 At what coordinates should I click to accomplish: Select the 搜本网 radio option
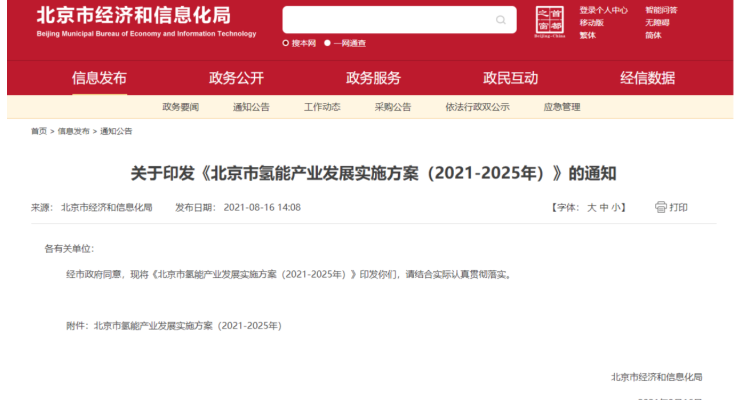286,43
